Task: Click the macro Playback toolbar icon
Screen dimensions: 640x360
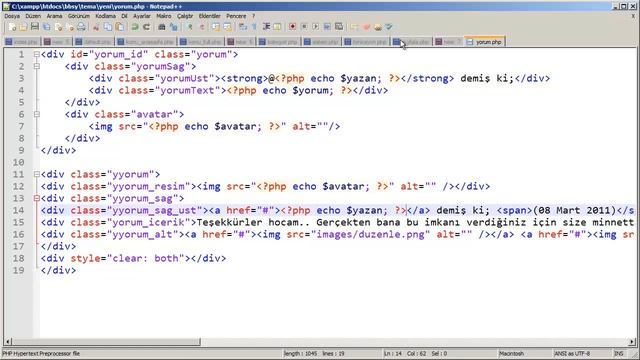Action: (316, 27)
